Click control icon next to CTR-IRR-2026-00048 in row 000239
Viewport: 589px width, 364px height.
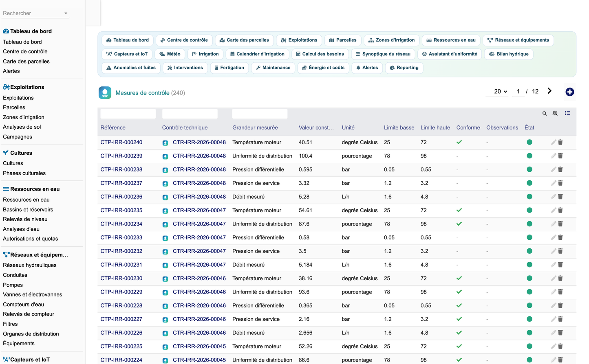(x=165, y=156)
